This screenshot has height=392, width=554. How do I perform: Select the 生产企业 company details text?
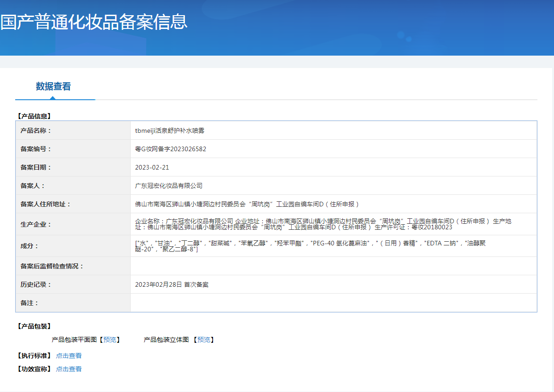(323, 224)
